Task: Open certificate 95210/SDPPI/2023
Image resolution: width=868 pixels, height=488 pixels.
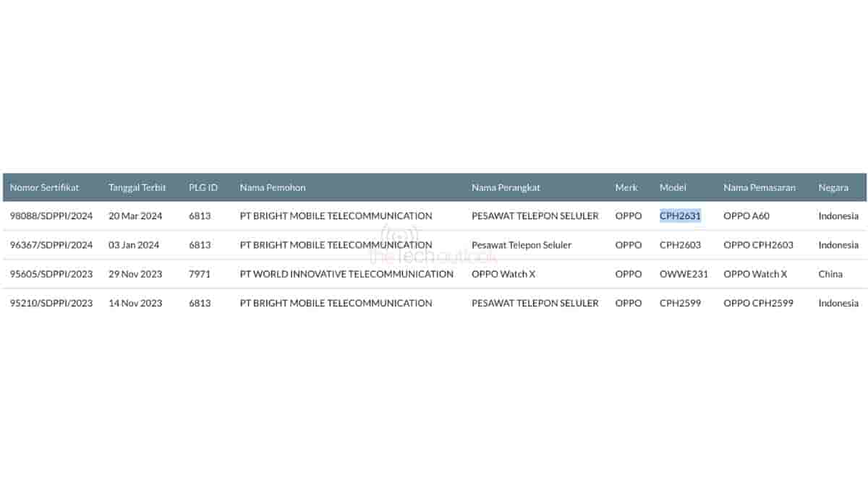Action: [x=51, y=303]
